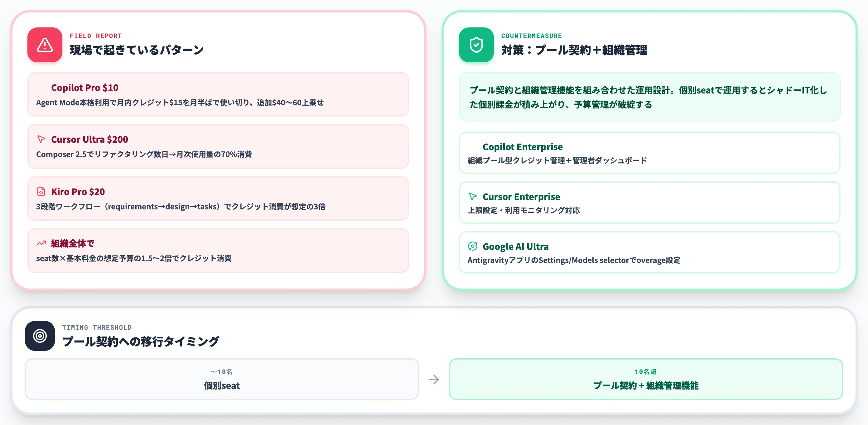Click the trending-up icon beside 組織全体で

pyautogui.click(x=41, y=243)
